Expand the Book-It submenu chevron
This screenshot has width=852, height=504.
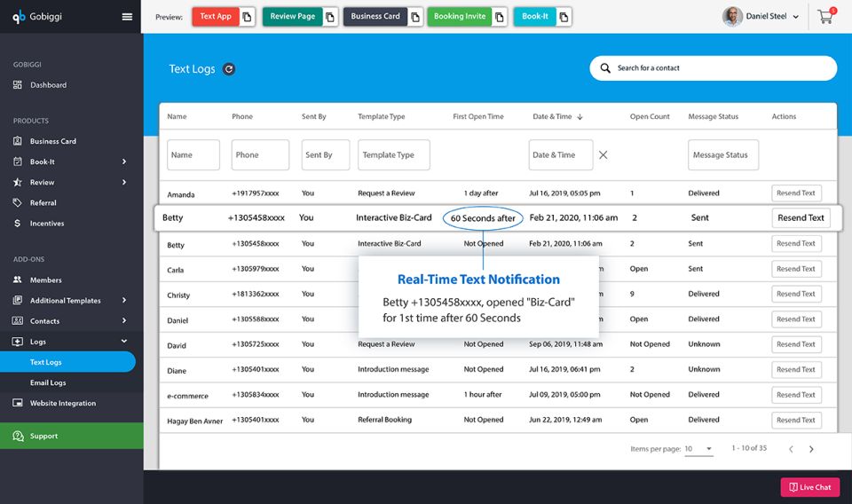(x=124, y=161)
